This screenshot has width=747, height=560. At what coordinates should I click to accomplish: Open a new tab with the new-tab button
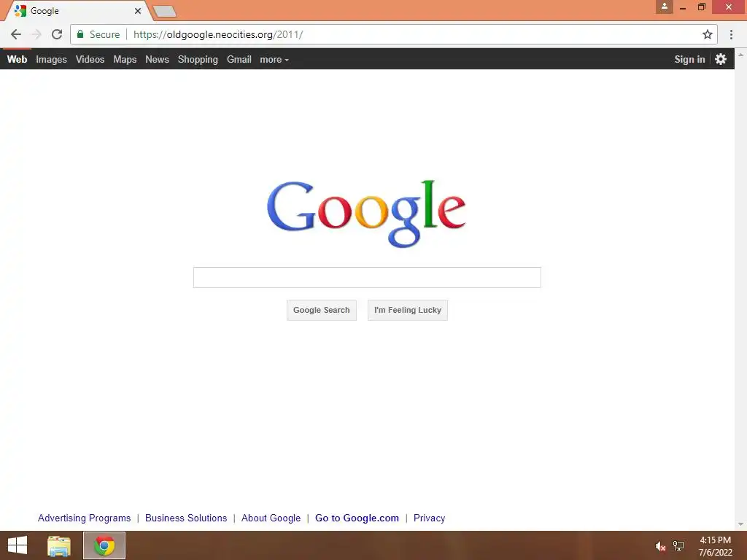click(x=165, y=11)
